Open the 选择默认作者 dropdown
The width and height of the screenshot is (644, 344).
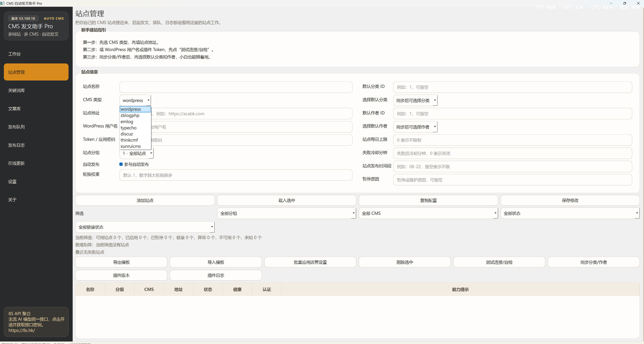[415, 127]
